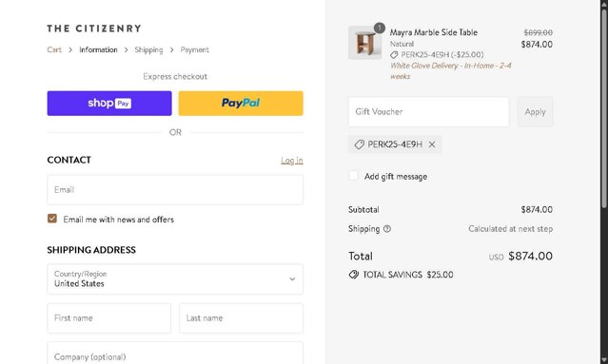Click the Calculated at next step text
This screenshot has width=608, height=364.
click(510, 229)
